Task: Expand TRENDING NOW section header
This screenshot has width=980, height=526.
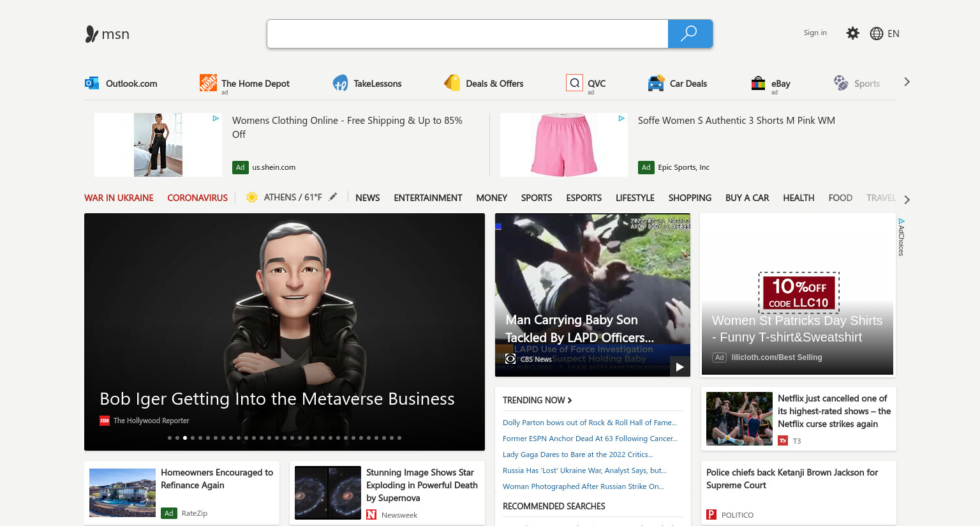Action: [x=537, y=400]
